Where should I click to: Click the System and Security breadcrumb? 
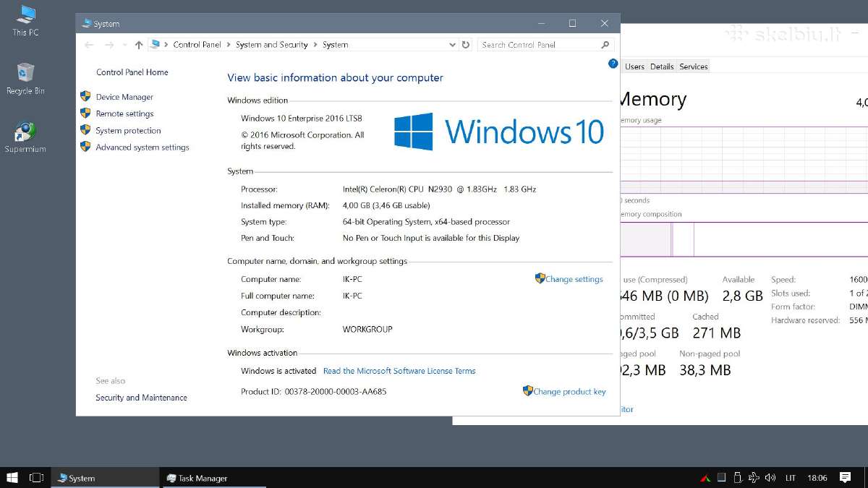tap(272, 45)
